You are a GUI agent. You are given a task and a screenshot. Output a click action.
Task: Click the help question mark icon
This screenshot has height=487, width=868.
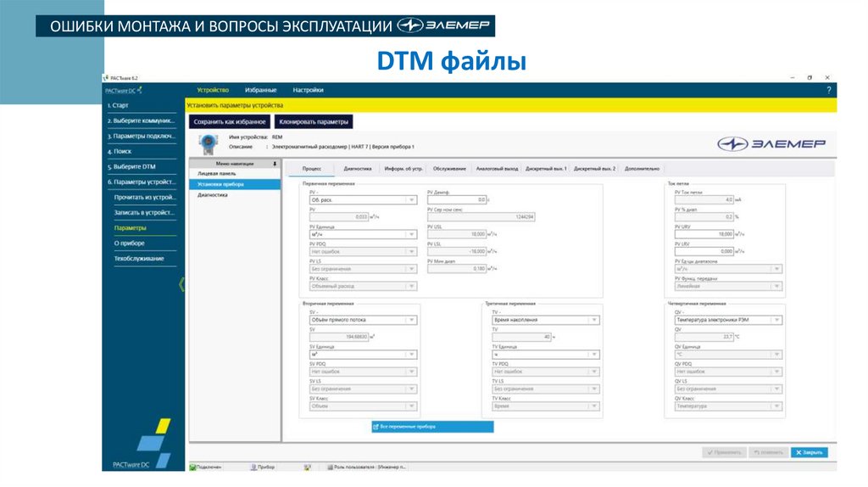click(x=828, y=89)
